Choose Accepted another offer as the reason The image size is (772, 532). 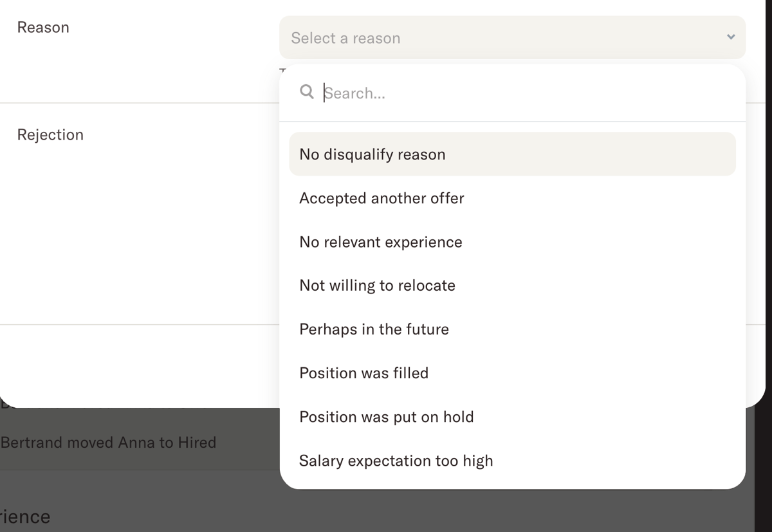(381, 198)
